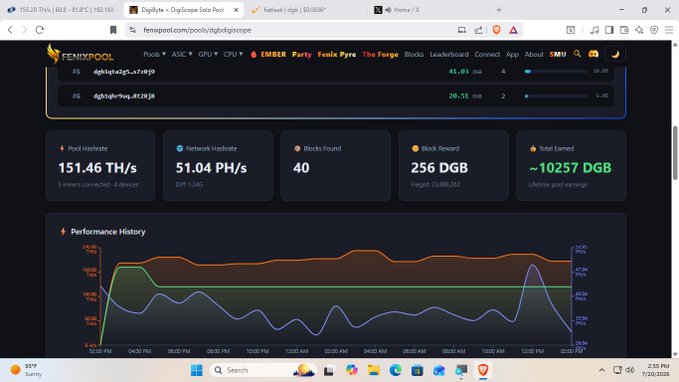This screenshot has width=679, height=382.
Task: Click the Total Earned ~10257 DGB card
Action: click(x=571, y=165)
